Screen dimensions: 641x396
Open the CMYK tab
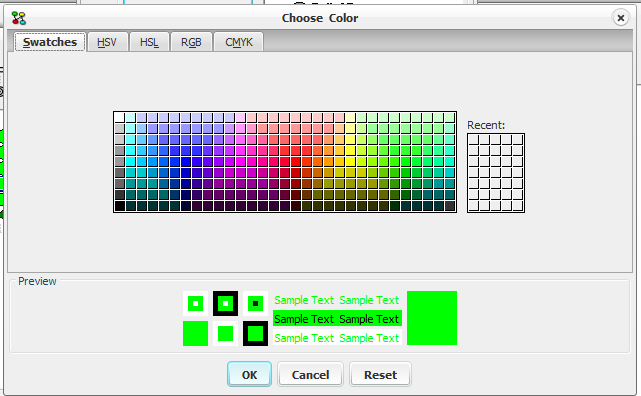coord(239,42)
